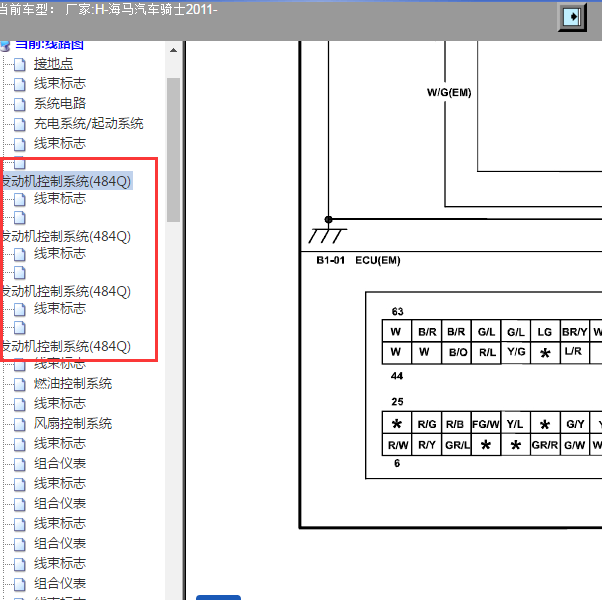Click the FG/W pin cell
This screenshot has width=602, height=600.
(486, 424)
